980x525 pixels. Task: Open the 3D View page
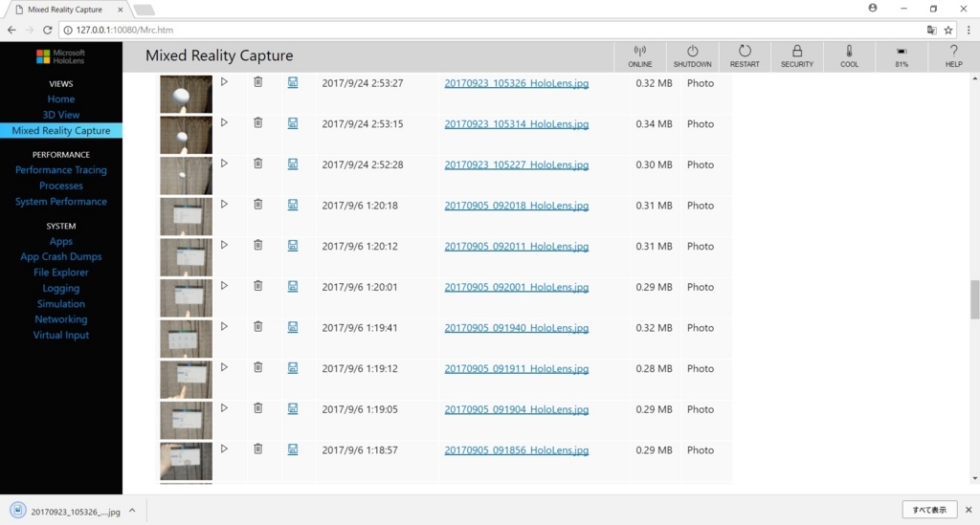(60, 115)
